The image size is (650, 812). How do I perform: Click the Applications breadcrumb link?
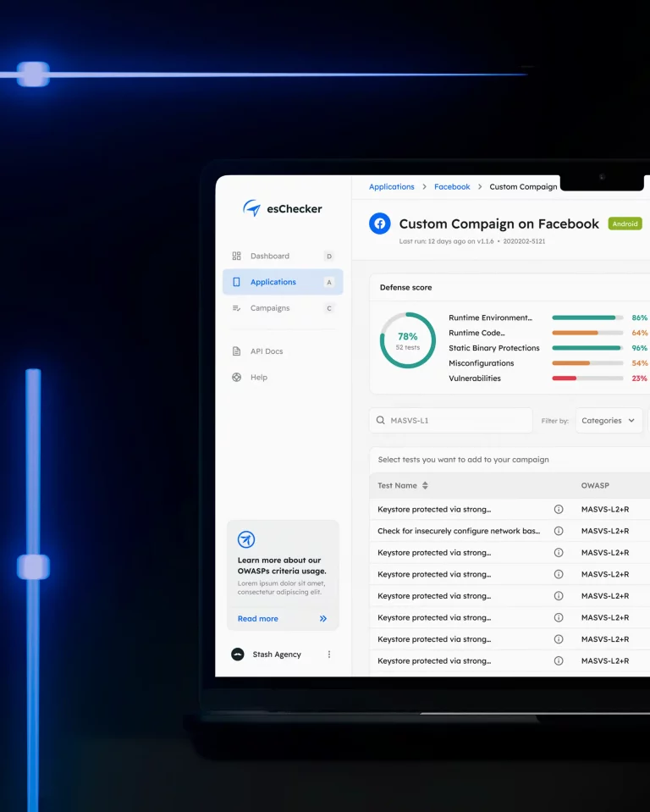(x=392, y=187)
